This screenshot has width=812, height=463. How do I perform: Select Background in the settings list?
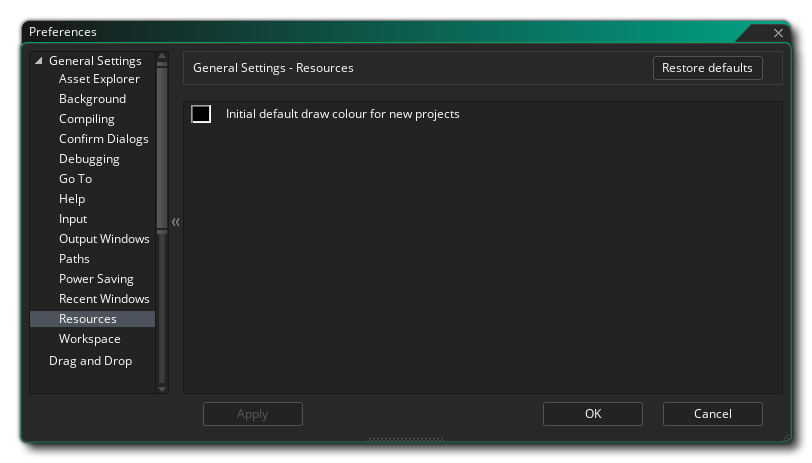[x=92, y=99]
